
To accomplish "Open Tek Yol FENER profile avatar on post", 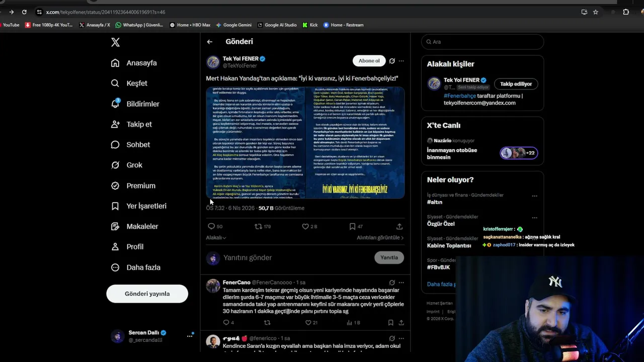I will [x=213, y=62].
